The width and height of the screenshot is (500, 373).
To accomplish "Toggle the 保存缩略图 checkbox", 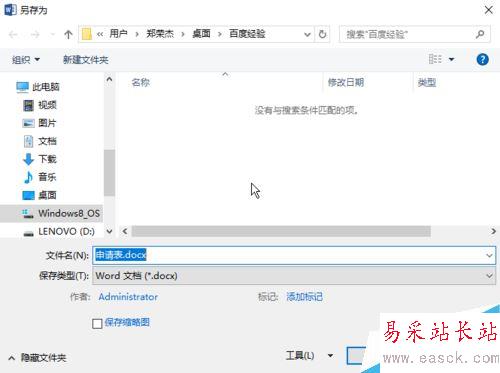I will pos(97,323).
